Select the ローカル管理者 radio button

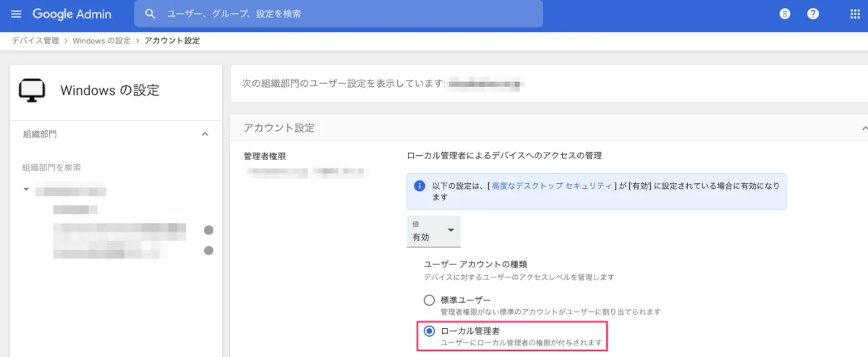click(x=429, y=331)
